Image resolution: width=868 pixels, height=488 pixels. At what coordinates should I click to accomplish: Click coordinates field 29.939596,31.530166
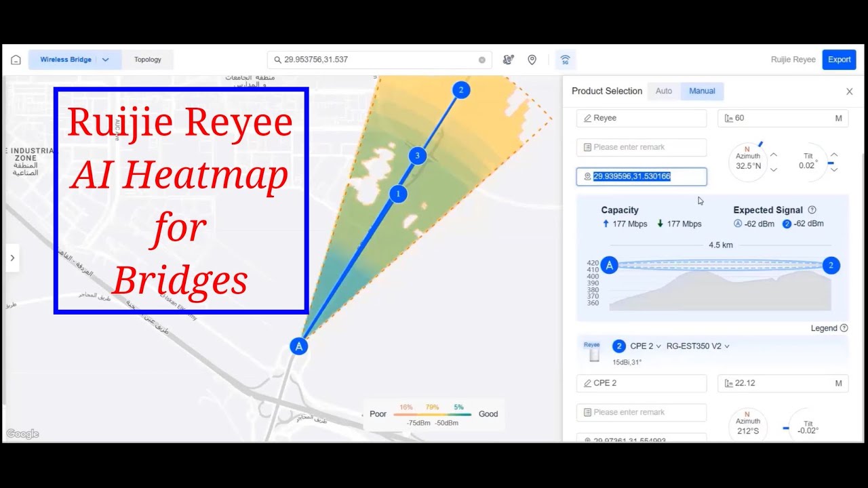coord(642,176)
